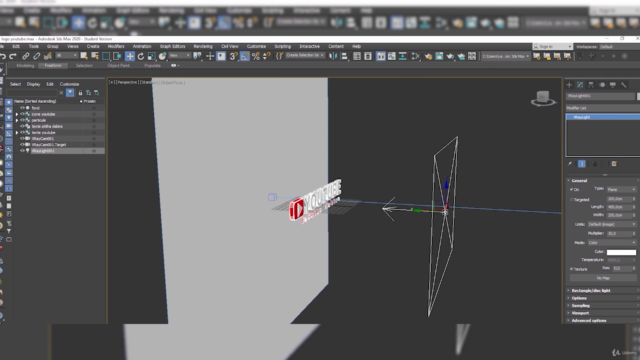Screen dimensions: 640x360
Task: Toggle visibility of VRayLight001
Action: click(x=22, y=151)
